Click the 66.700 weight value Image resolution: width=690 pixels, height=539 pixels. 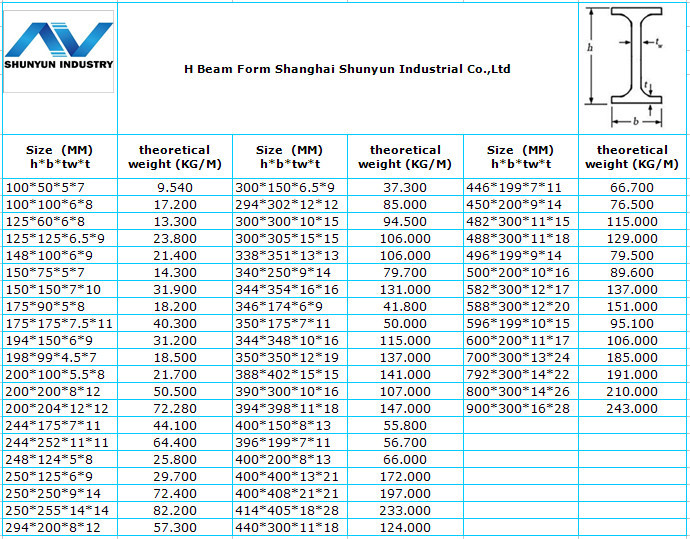pos(632,187)
